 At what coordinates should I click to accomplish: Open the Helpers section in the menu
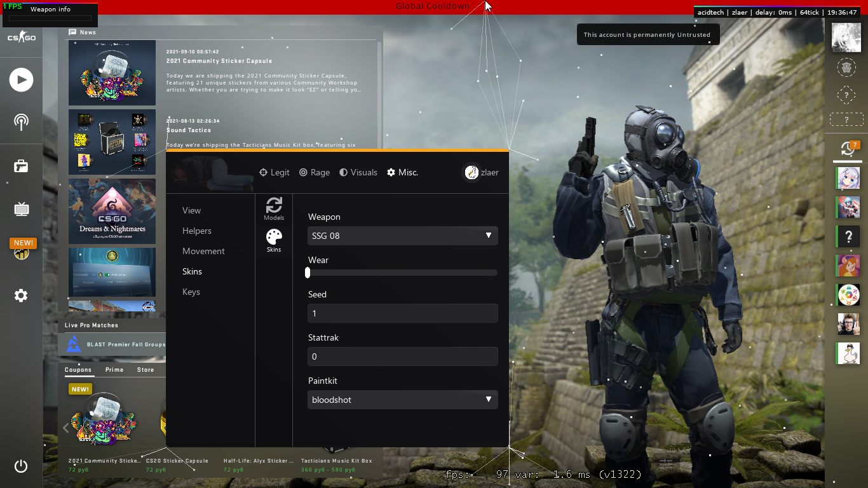click(x=197, y=231)
